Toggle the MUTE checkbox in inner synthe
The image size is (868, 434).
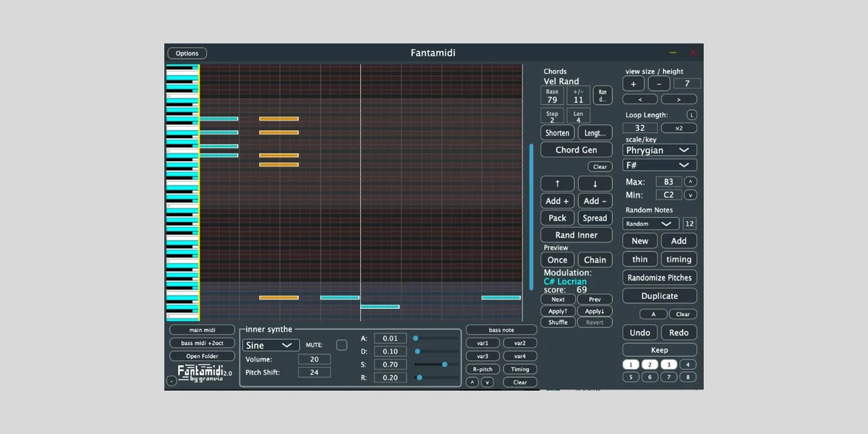coord(341,345)
